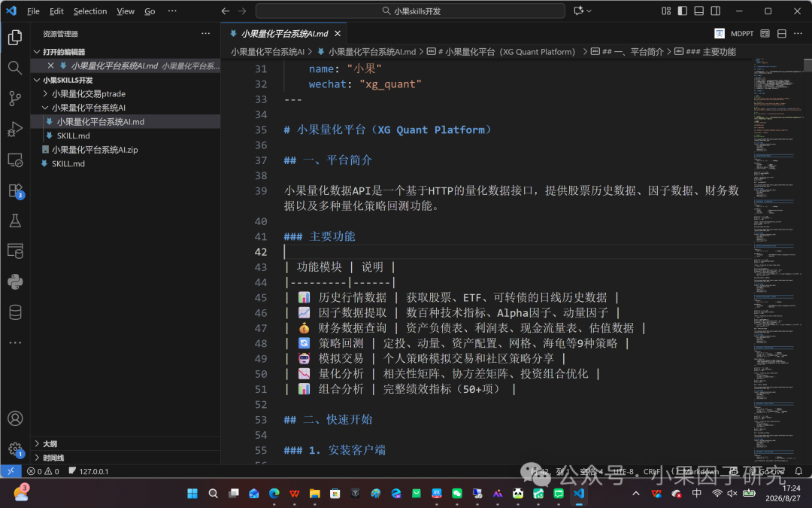Viewport: 812px width, 508px height.
Task: Open the View menu
Action: (x=126, y=11)
